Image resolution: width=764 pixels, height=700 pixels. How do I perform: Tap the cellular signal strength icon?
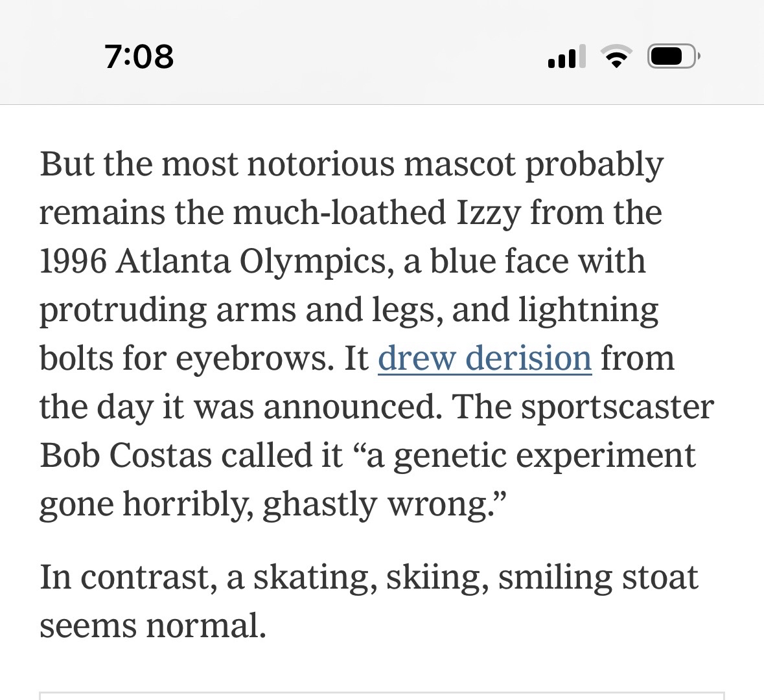[566, 57]
